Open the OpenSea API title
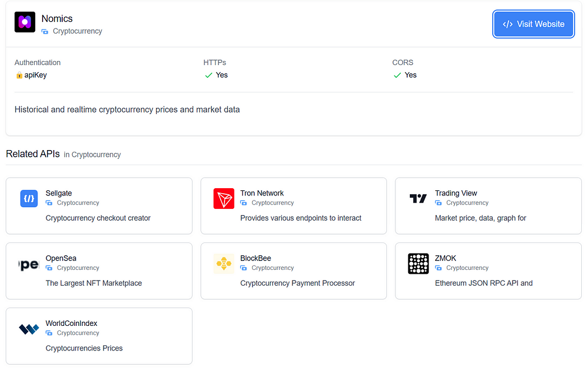The width and height of the screenshot is (588, 369). pyautogui.click(x=60, y=258)
